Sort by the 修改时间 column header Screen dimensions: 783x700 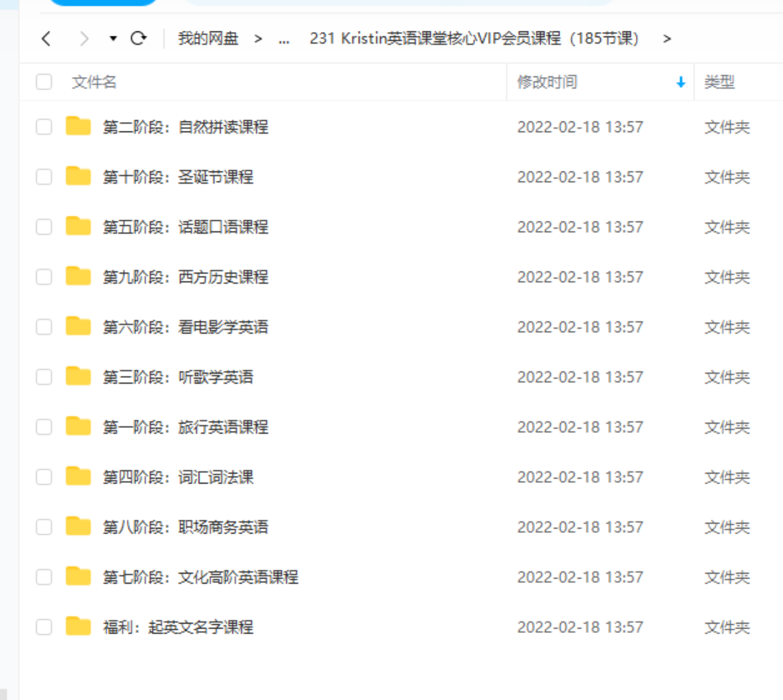[547, 82]
